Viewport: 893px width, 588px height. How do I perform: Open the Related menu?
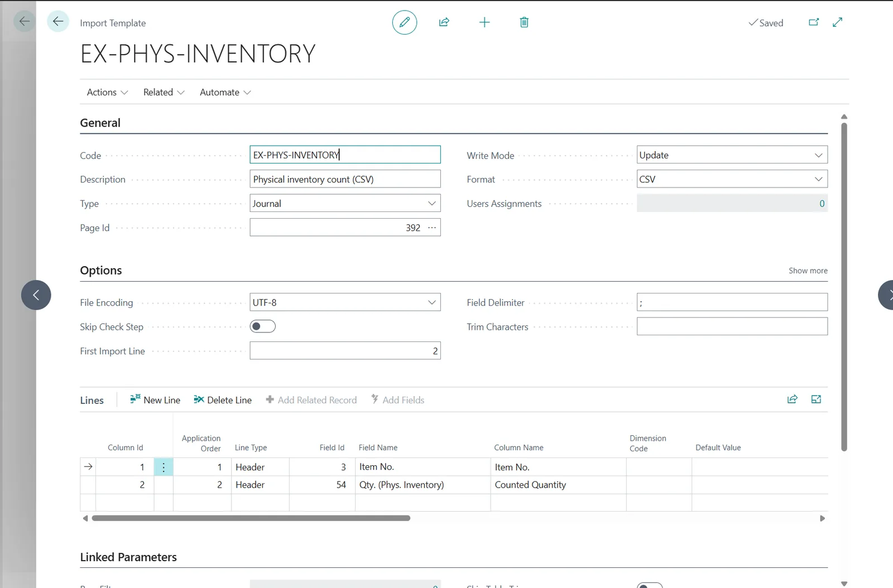[x=164, y=92]
